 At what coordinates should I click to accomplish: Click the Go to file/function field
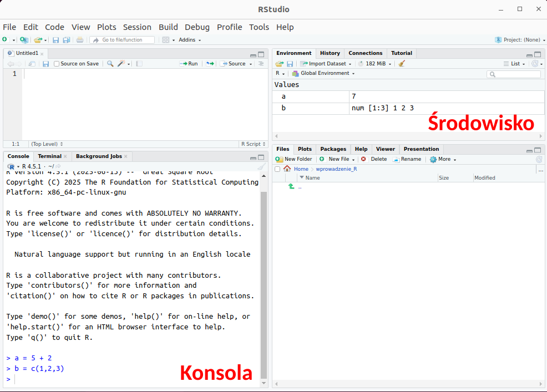(x=123, y=40)
